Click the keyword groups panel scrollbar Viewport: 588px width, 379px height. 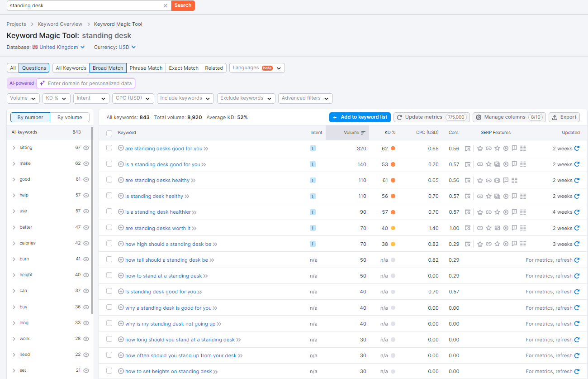pos(92,220)
